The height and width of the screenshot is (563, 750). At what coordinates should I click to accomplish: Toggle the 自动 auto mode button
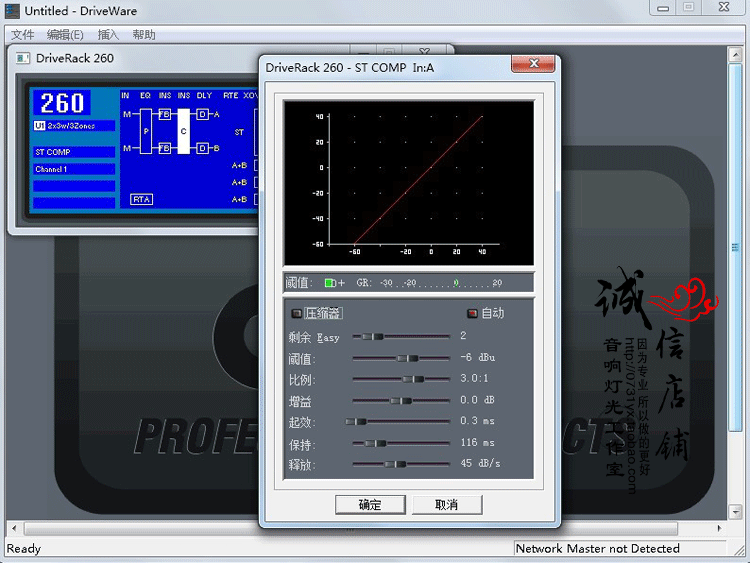tap(472, 313)
